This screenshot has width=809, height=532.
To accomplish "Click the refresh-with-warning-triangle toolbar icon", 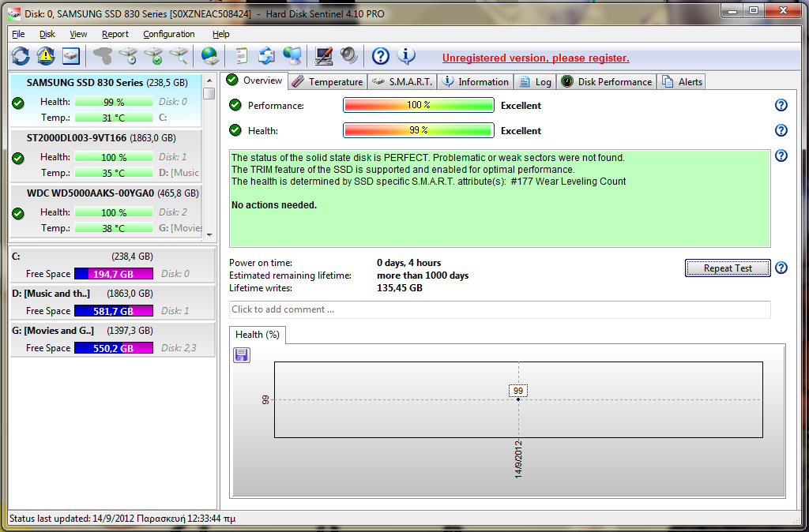I will [46, 56].
